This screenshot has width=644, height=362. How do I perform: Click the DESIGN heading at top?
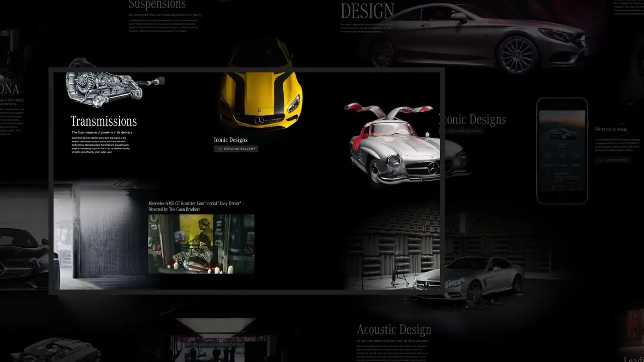367,11
